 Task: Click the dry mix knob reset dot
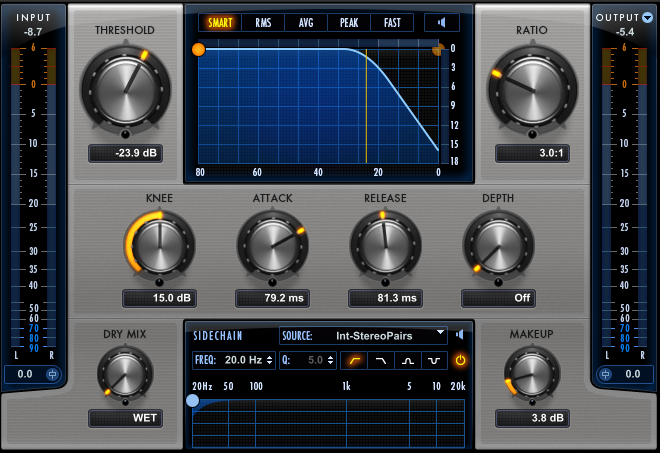[x=125, y=402]
